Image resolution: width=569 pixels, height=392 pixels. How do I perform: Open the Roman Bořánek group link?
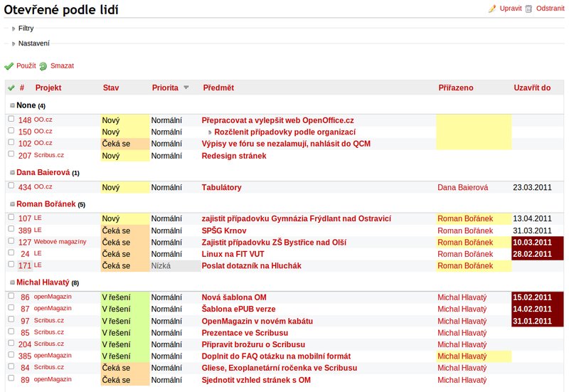pyautogui.click(x=46, y=204)
